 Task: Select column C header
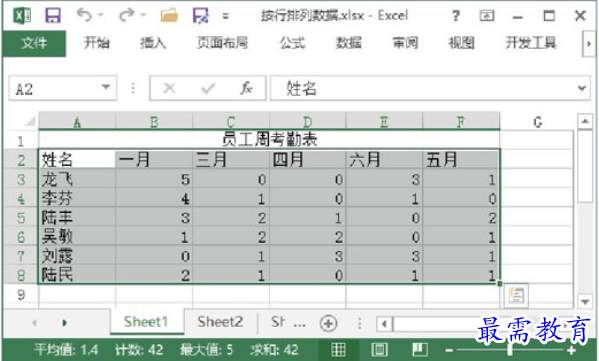[x=231, y=122]
